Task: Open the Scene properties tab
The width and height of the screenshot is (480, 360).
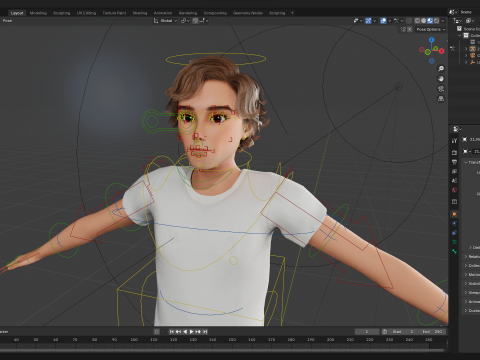Action: [x=454, y=181]
